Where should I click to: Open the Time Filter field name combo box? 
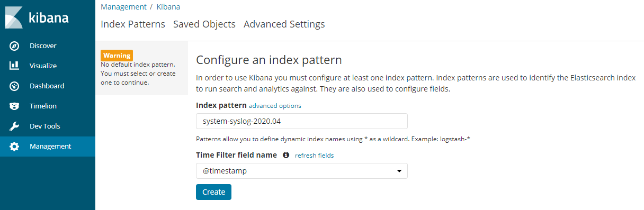pyautogui.click(x=302, y=171)
